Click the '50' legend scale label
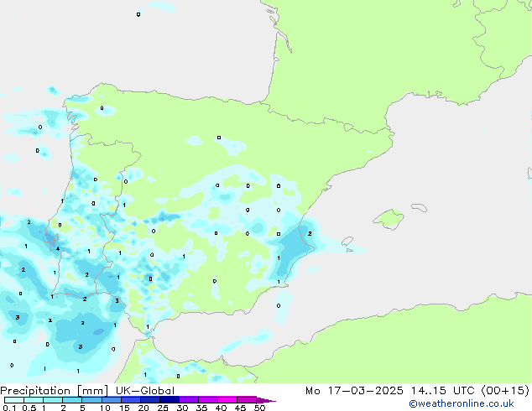The height and width of the screenshot is (411, 532). (260, 408)
